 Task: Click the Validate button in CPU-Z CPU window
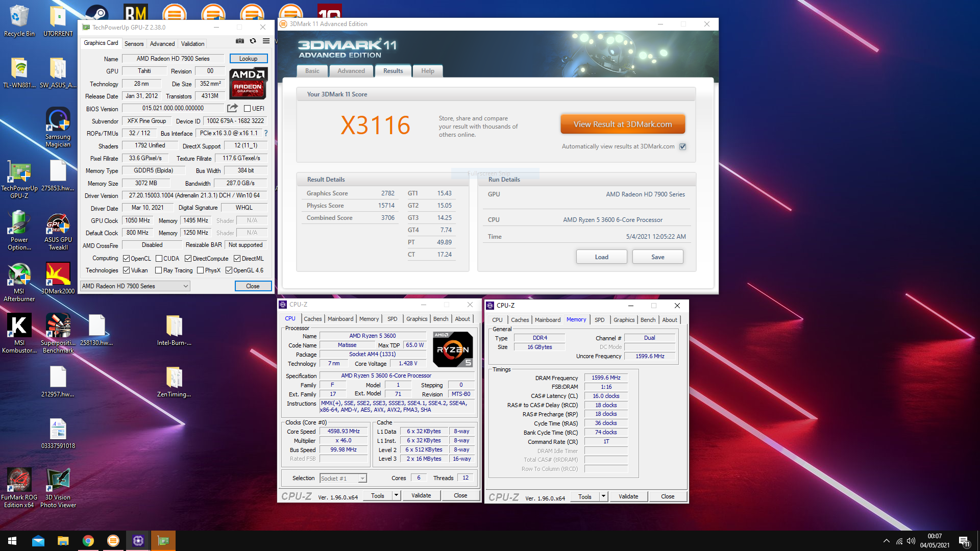[421, 495]
